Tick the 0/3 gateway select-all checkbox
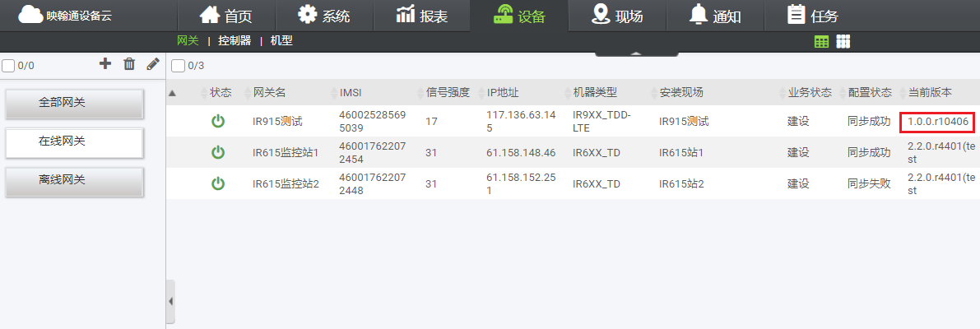980x329 pixels. point(178,66)
